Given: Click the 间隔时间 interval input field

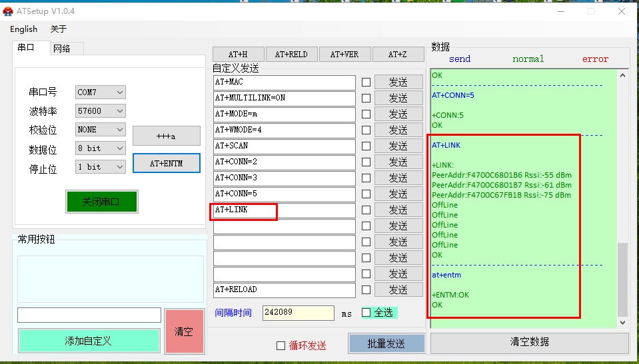Looking at the screenshot, I should coord(298,313).
